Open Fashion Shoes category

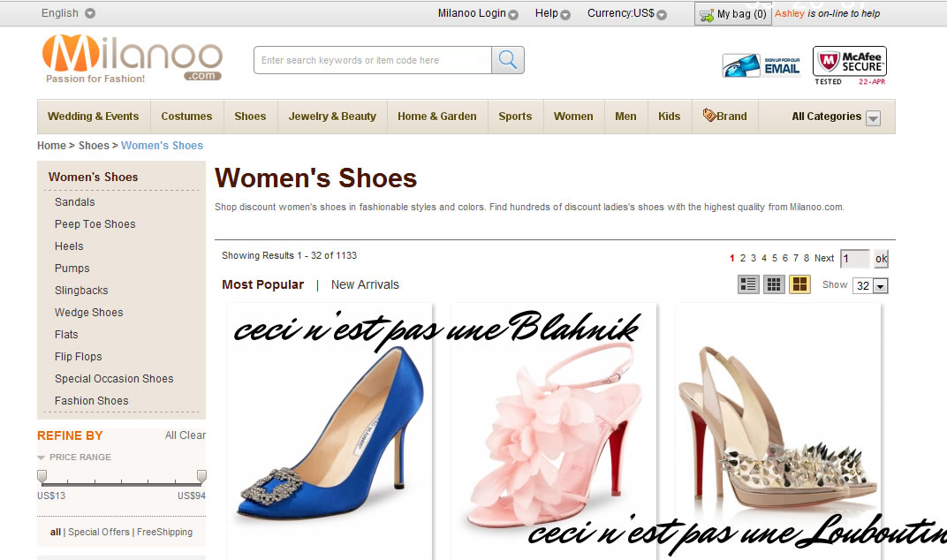[x=92, y=400]
